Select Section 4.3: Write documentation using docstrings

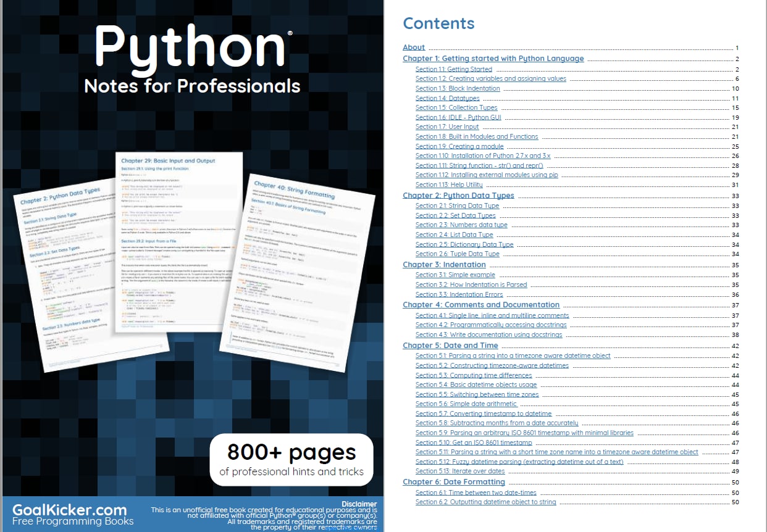coord(489,335)
